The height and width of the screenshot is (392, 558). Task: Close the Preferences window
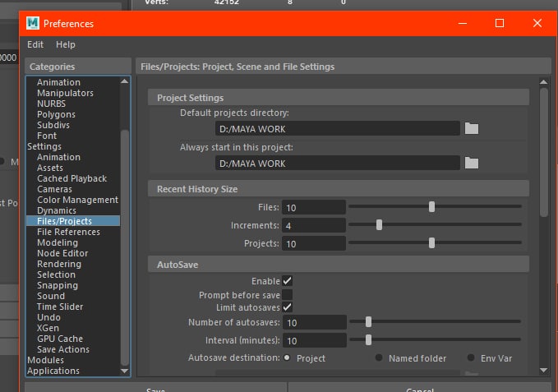(537, 23)
